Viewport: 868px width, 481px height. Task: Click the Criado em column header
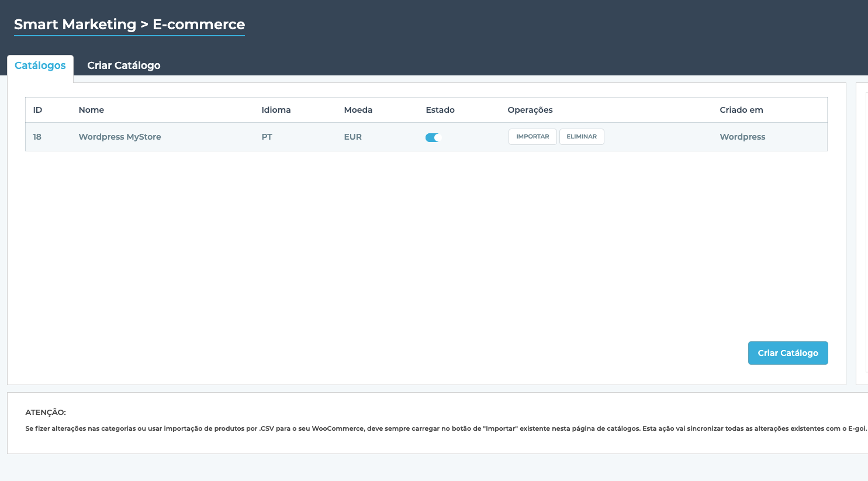741,110
